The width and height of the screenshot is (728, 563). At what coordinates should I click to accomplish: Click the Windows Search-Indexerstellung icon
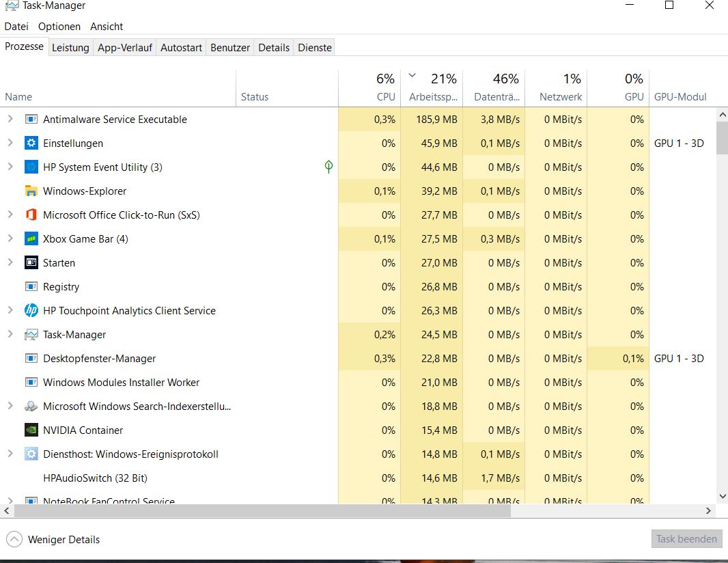coord(31,407)
